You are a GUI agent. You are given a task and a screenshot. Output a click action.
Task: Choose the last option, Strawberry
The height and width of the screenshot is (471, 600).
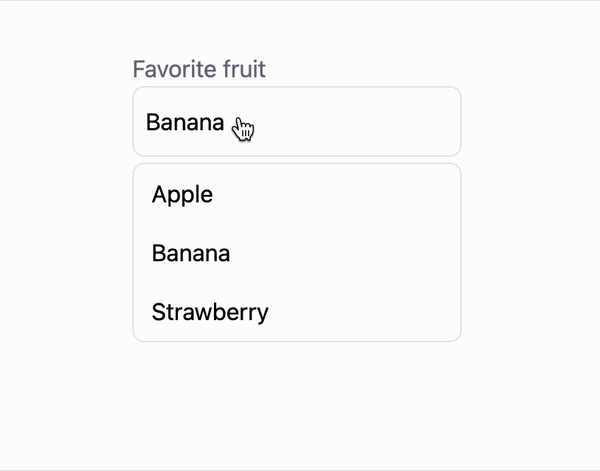(297, 312)
